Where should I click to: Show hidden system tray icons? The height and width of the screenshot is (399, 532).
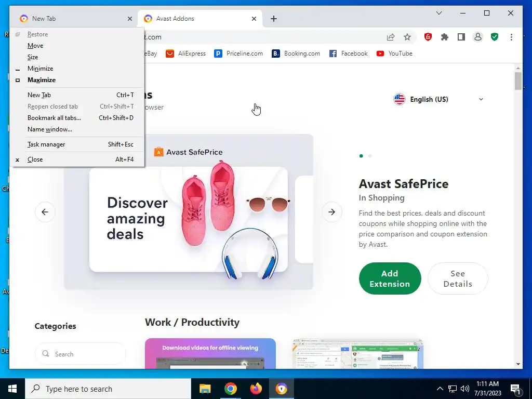coord(440,389)
